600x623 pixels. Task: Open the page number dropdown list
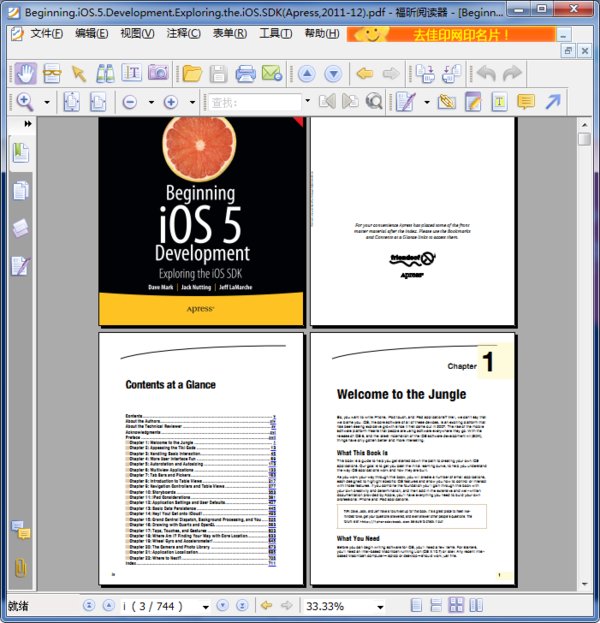203,606
